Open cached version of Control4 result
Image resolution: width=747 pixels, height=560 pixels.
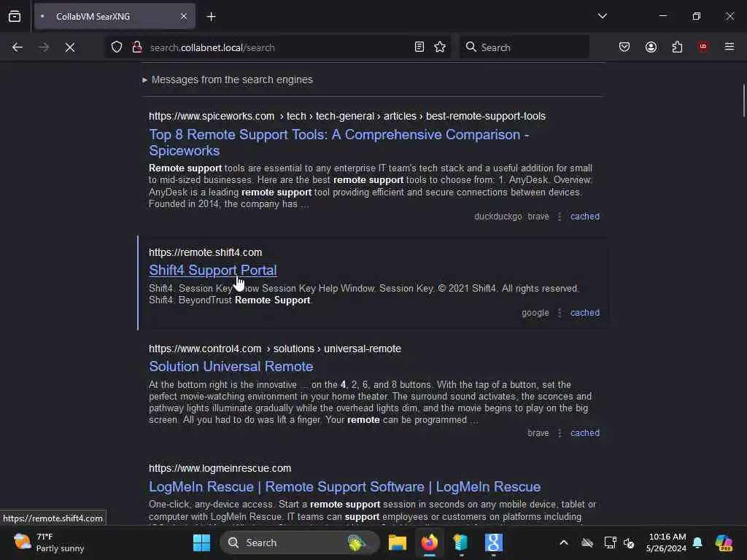pos(585,433)
